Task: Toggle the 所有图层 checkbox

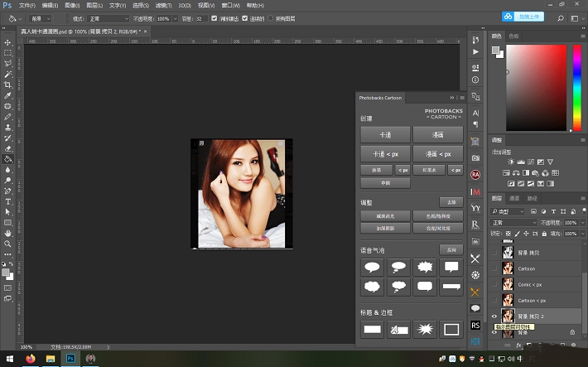Action: 270,18
